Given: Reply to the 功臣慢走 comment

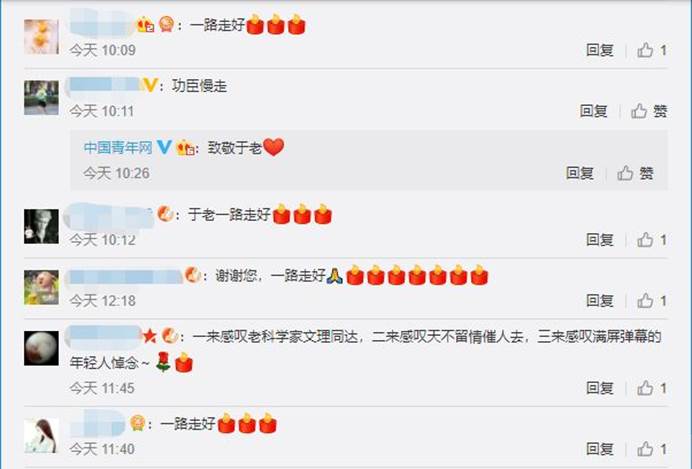Looking at the screenshot, I should [x=594, y=111].
